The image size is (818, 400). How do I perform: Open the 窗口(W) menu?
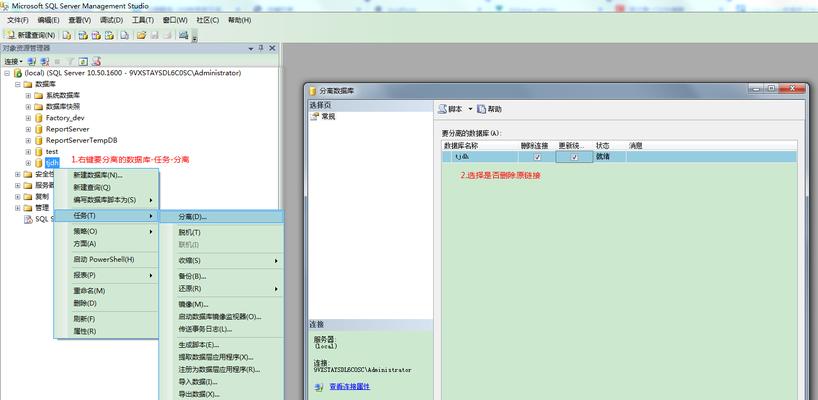175,20
